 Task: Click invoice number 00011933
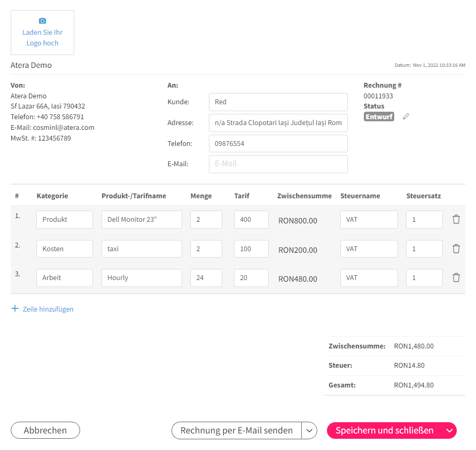378,96
